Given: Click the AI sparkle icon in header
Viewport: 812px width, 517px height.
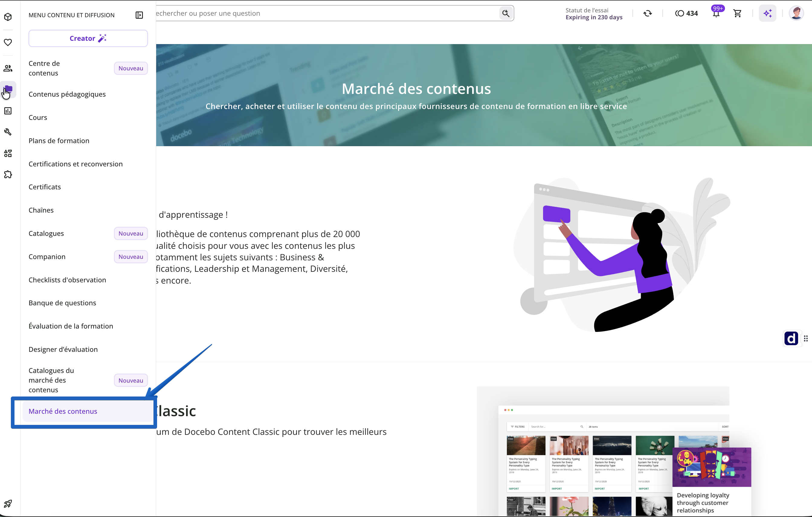Looking at the screenshot, I should click(x=768, y=13).
